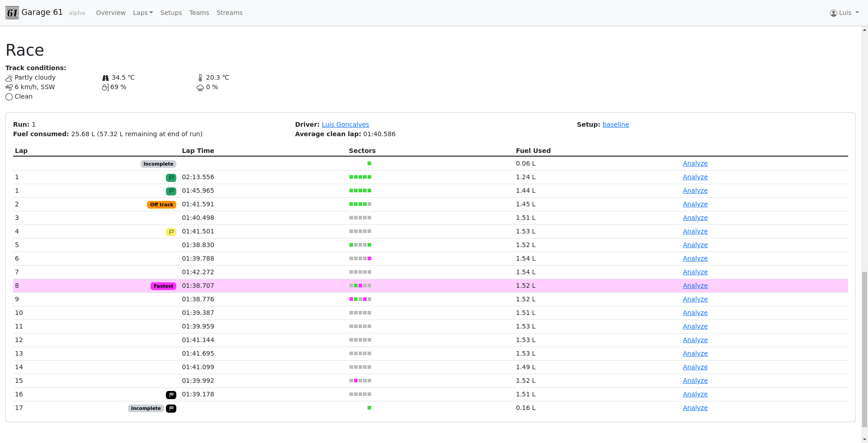Analyze lap 3
Viewport: 868px width, 443px height.
pyautogui.click(x=695, y=218)
